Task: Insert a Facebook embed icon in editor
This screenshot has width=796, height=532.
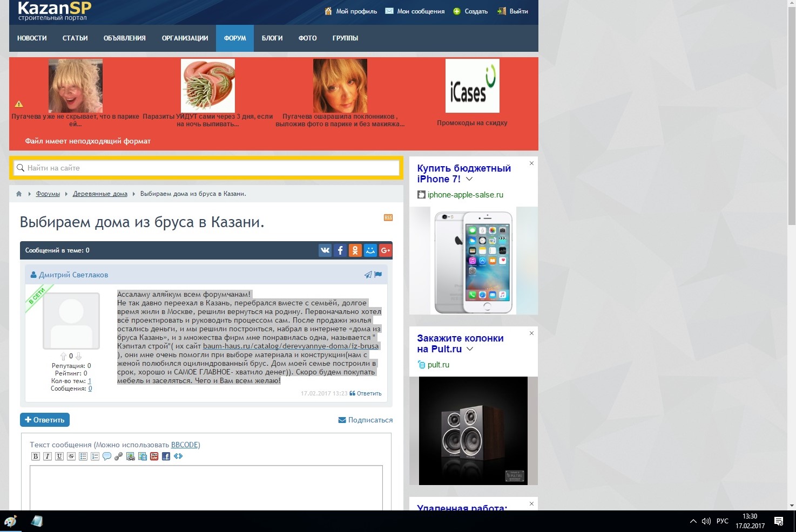Action: (x=166, y=456)
